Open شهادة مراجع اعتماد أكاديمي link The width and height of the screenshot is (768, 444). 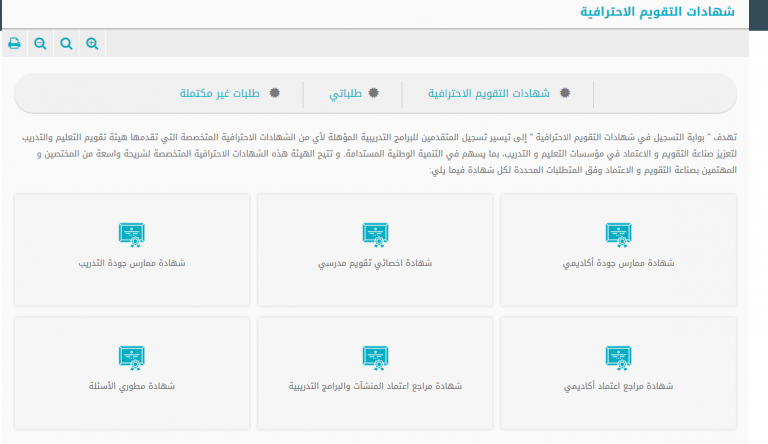tap(618, 386)
